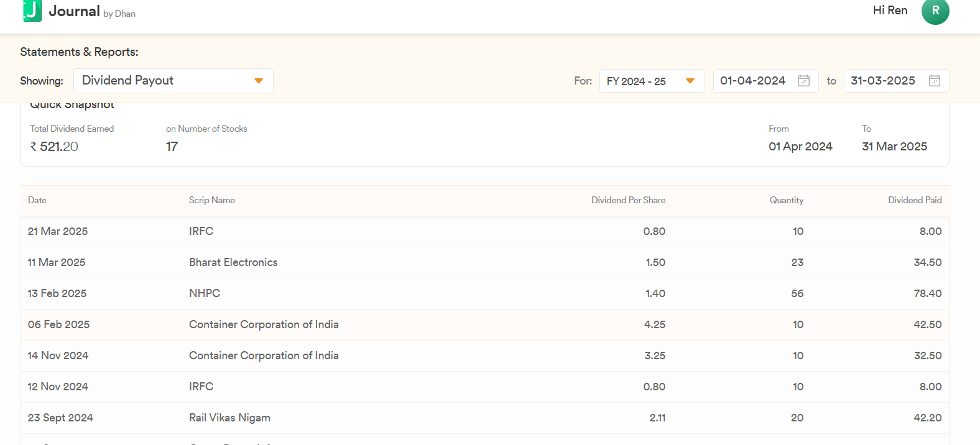
Task: Open calendar icon for end date 31-03-2025
Action: click(934, 81)
